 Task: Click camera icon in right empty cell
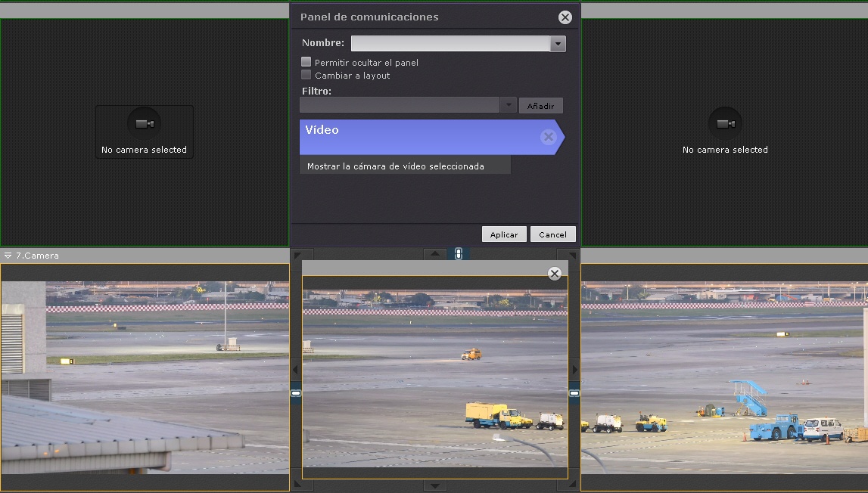pos(725,124)
